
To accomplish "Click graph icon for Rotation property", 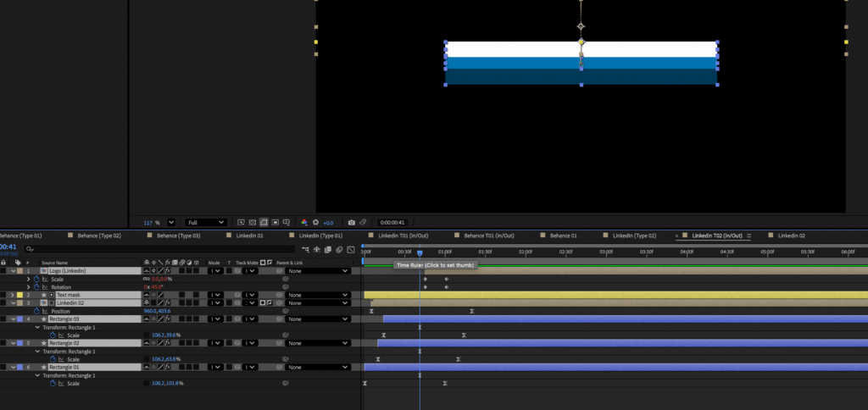I will click(x=45, y=287).
